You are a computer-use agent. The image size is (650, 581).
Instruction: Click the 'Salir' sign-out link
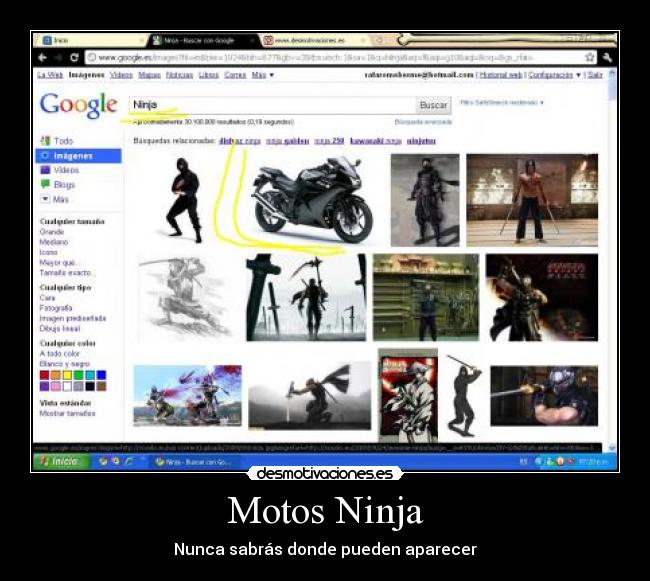[595, 75]
